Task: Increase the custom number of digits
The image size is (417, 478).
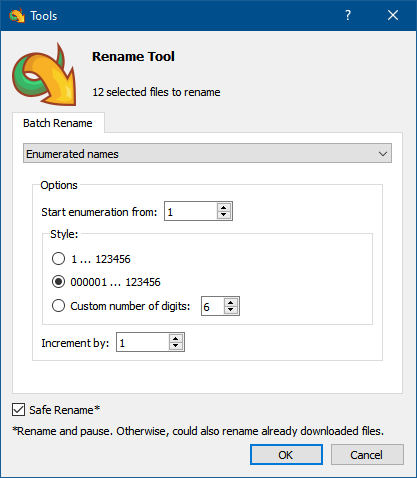Action: pyautogui.click(x=231, y=302)
